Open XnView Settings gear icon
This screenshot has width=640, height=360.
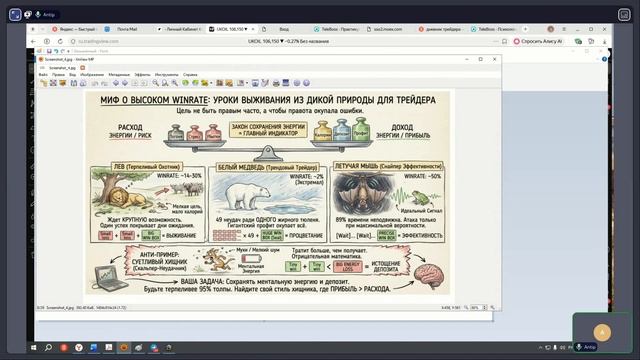[x=297, y=83]
